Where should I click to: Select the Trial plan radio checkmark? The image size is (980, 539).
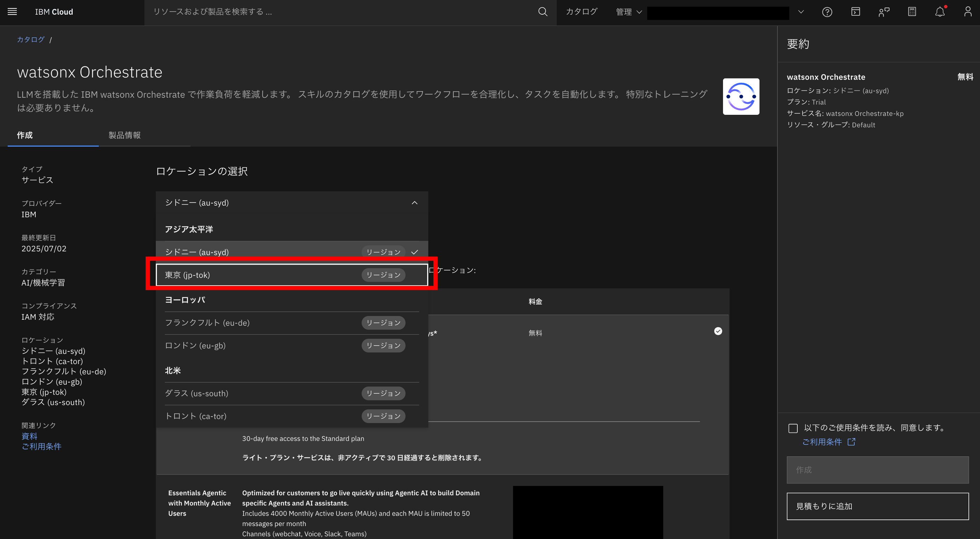[718, 331]
